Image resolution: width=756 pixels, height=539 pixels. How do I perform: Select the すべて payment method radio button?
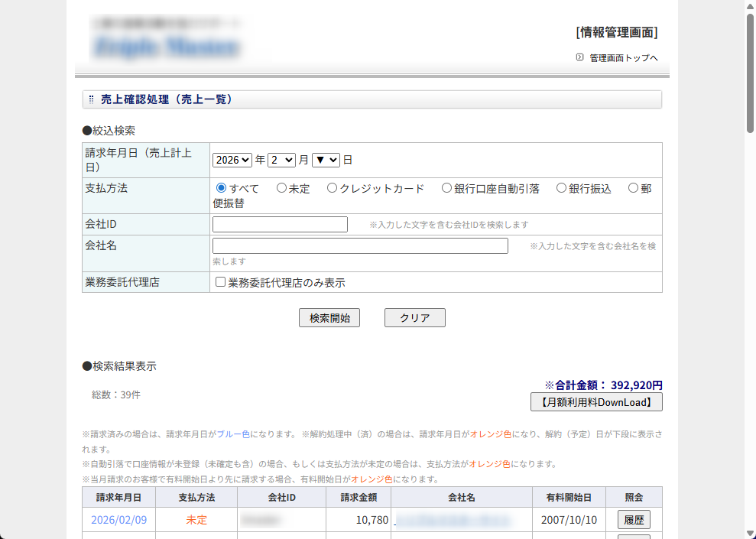[x=220, y=187]
